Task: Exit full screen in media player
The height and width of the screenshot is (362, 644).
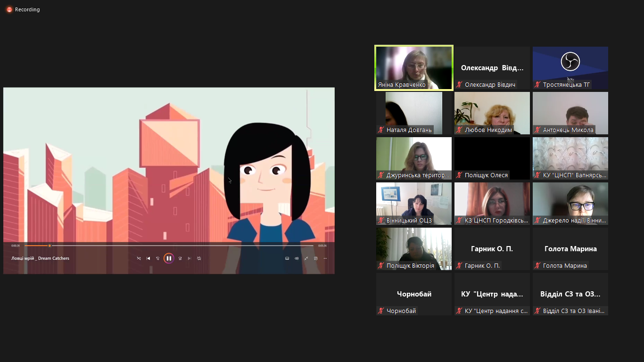Action: tap(306, 258)
